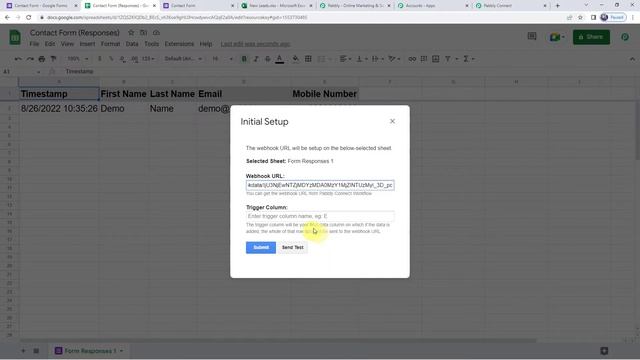The height and width of the screenshot is (360, 640).
Task: Open the Extensions menu
Action: 179,44
